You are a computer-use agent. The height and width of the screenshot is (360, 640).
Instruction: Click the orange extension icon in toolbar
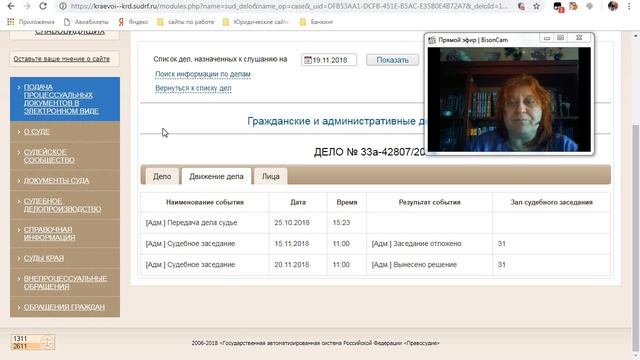573,6
